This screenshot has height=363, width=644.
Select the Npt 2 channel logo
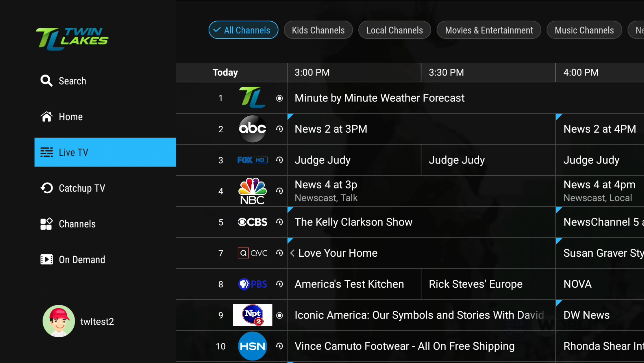(x=252, y=315)
